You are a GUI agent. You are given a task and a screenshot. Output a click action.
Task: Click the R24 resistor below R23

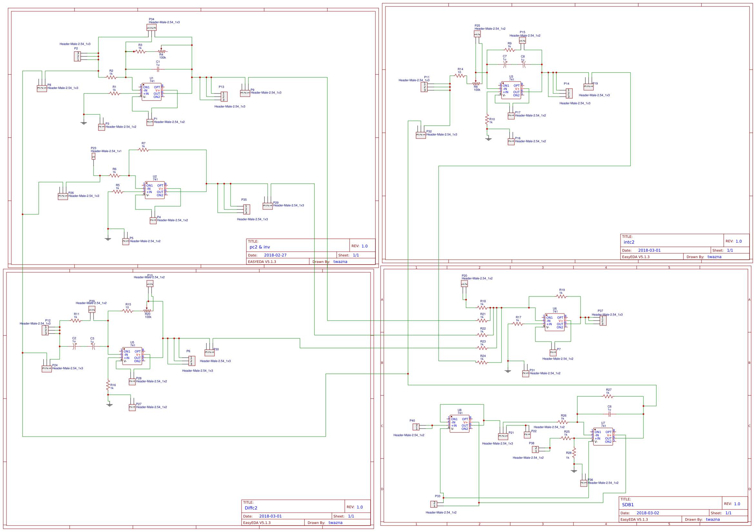tap(482, 363)
